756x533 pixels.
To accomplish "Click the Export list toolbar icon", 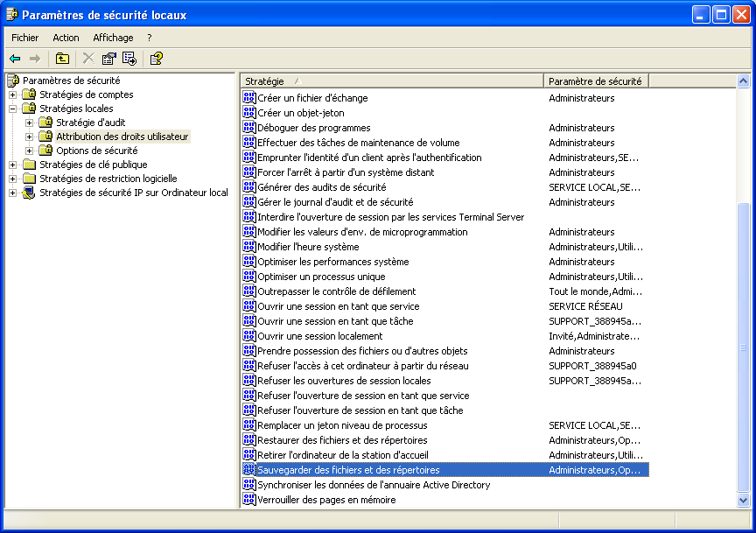I will click(x=129, y=59).
